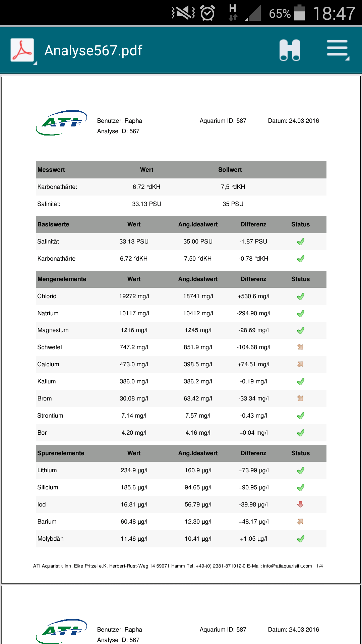The width and height of the screenshot is (362, 644).
Task: Tap the Adobe PDF app icon
Action: (22, 50)
